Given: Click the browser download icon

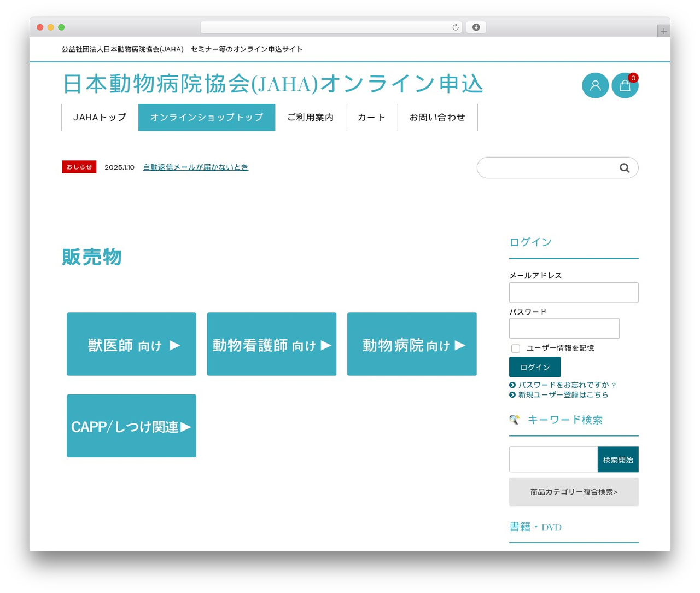Looking at the screenshot, I should click(x=476, y=27).
